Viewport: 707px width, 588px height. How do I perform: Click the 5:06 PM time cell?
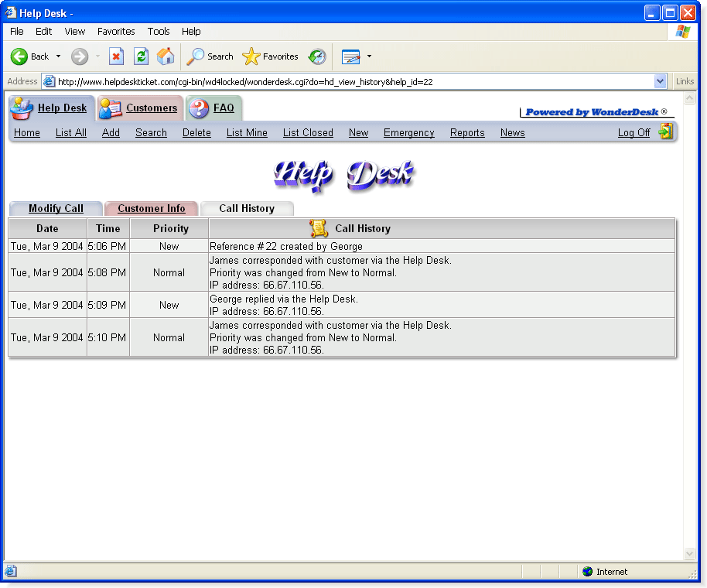(108, 246)
